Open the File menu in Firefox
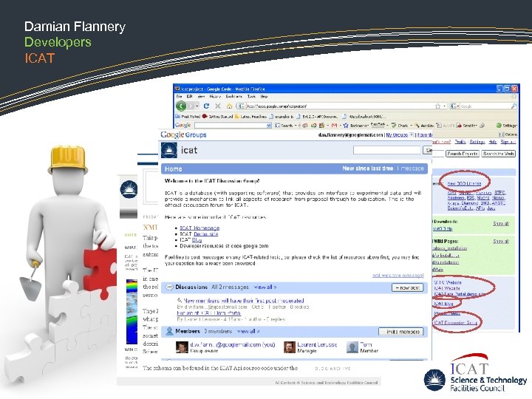This screenshot has height=399, width=532. pos(179,96)
